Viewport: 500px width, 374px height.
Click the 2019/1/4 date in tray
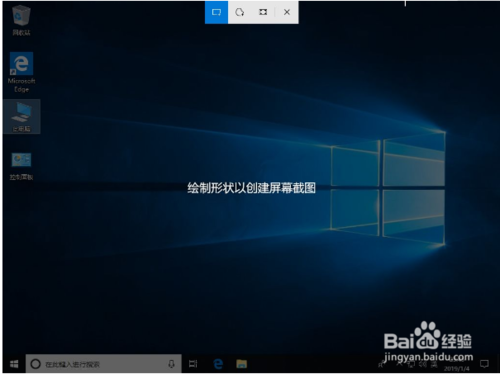click(456, 369)
